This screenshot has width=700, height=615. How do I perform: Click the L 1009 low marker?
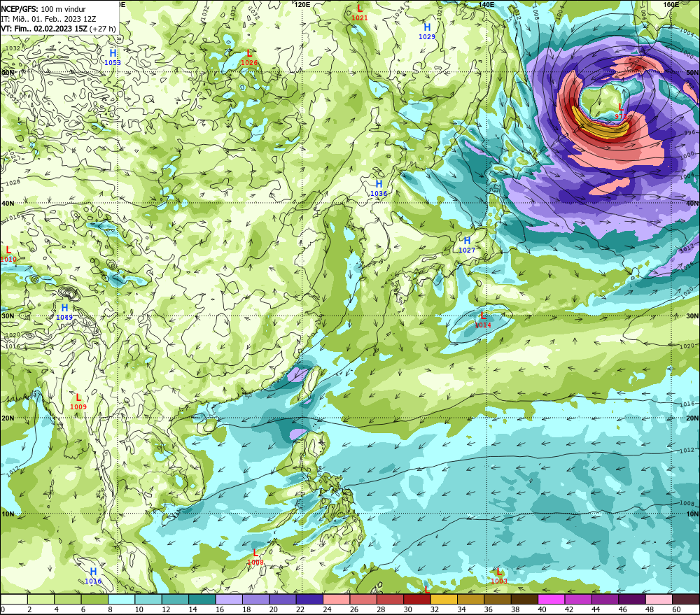pyautogui.click(x=78, y=401)
